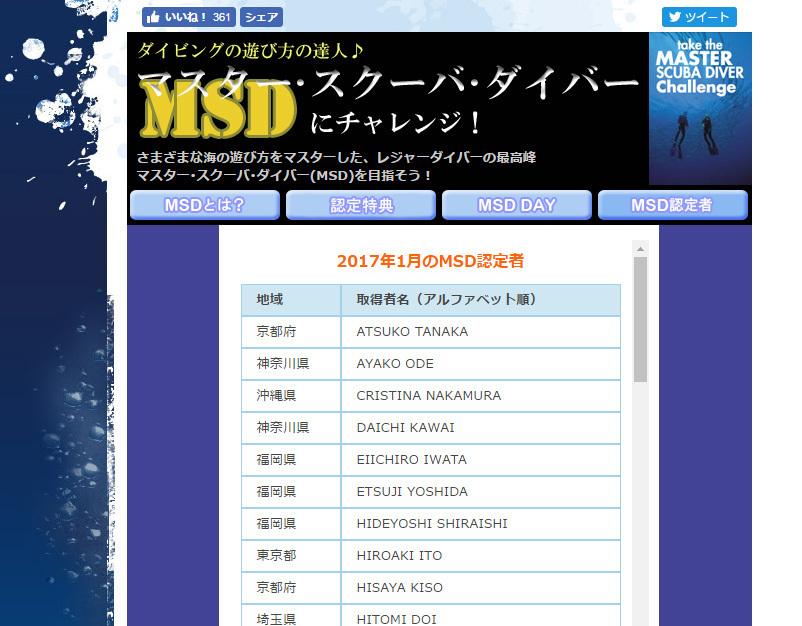Click 福岡県 in the ETSUJI YOSHIDA row
802x626 pixels.
pyautogui.click(x=276, y=491)
